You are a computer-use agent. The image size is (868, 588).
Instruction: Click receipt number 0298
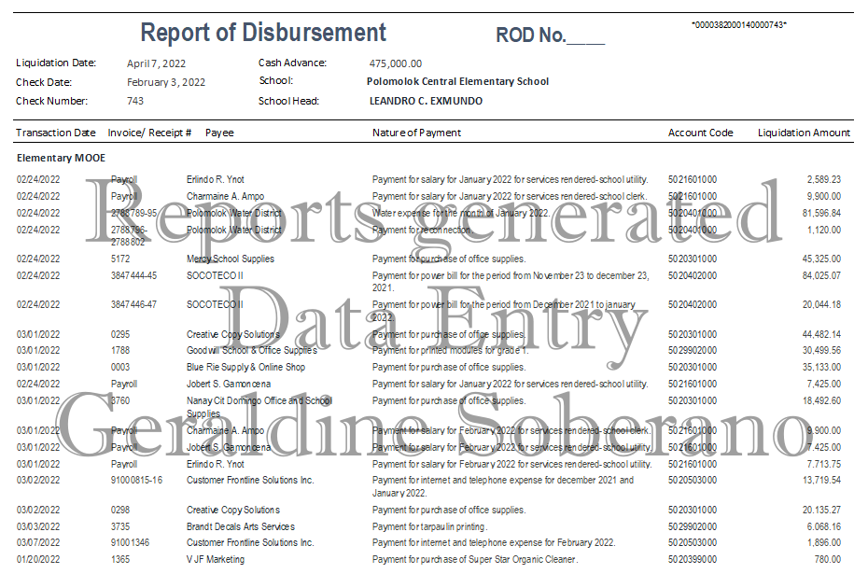tap(120, 510)
